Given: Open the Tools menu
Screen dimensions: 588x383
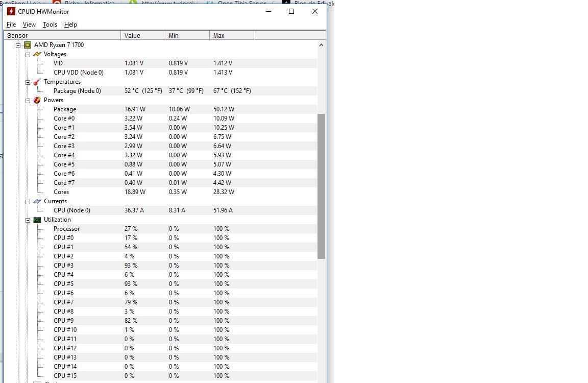Looking at the screenshot, I should (x=50, y=25).
